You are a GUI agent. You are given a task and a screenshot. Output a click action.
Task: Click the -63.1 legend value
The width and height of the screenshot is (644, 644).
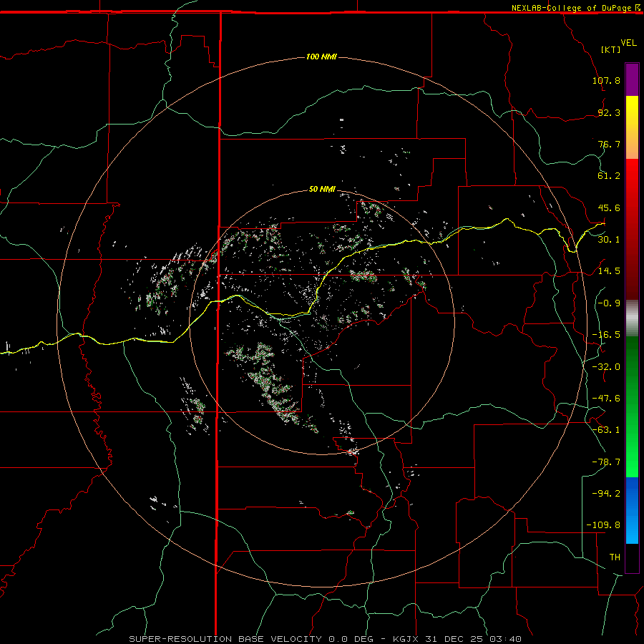click(606, 430)
